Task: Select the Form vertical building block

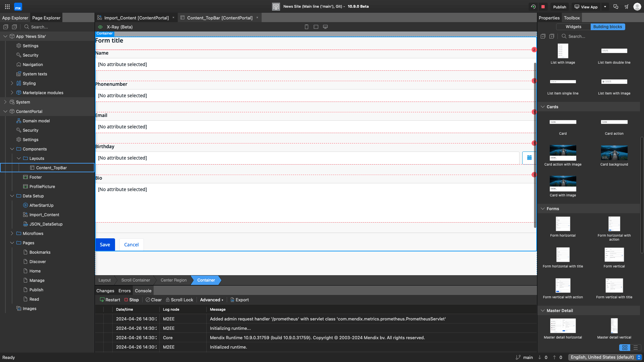Action: click(x=614, y=258)
